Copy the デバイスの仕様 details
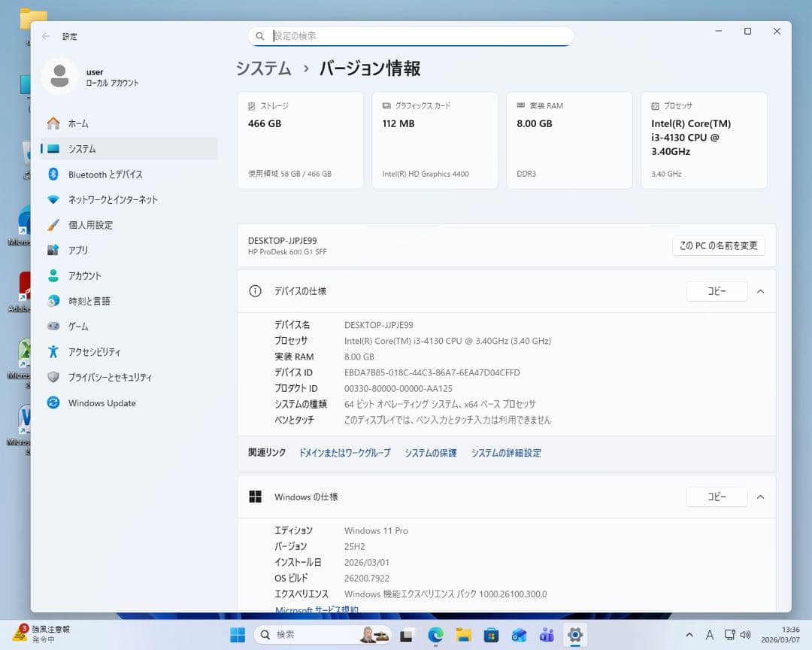 point(717,291)
